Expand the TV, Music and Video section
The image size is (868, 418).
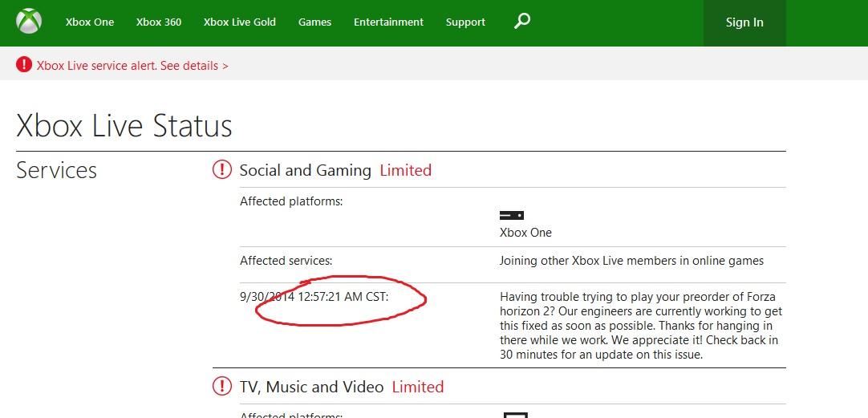(x=311, y=387)
